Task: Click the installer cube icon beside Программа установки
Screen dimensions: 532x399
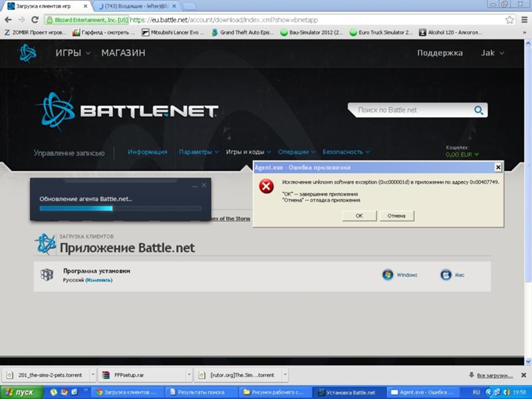Action: 47,275
